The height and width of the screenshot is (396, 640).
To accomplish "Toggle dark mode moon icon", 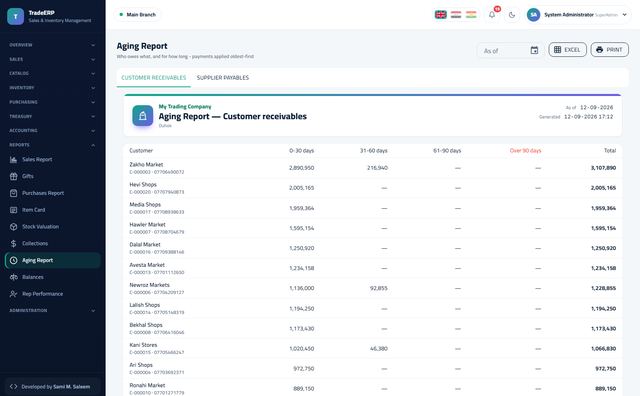I will 511,15.
